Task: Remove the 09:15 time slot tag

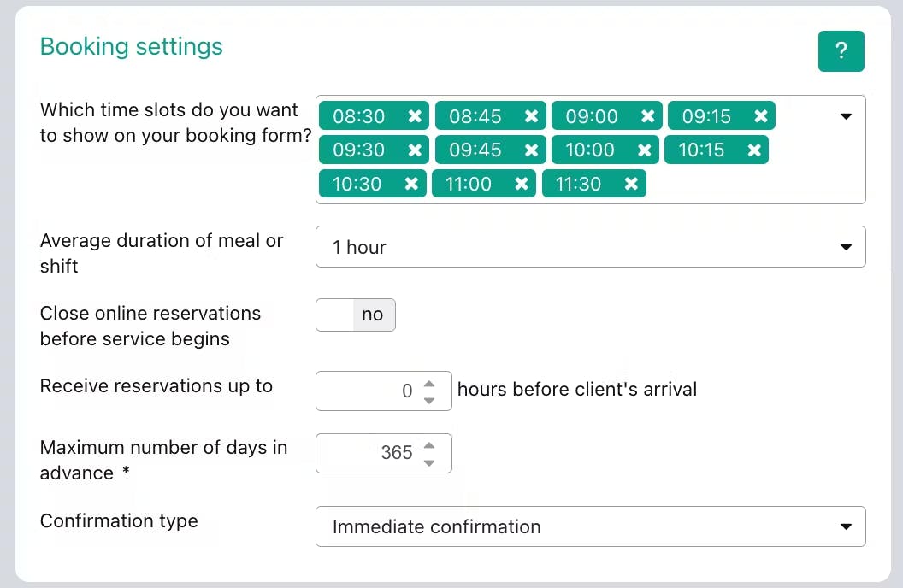Action: tap(760, 116)
